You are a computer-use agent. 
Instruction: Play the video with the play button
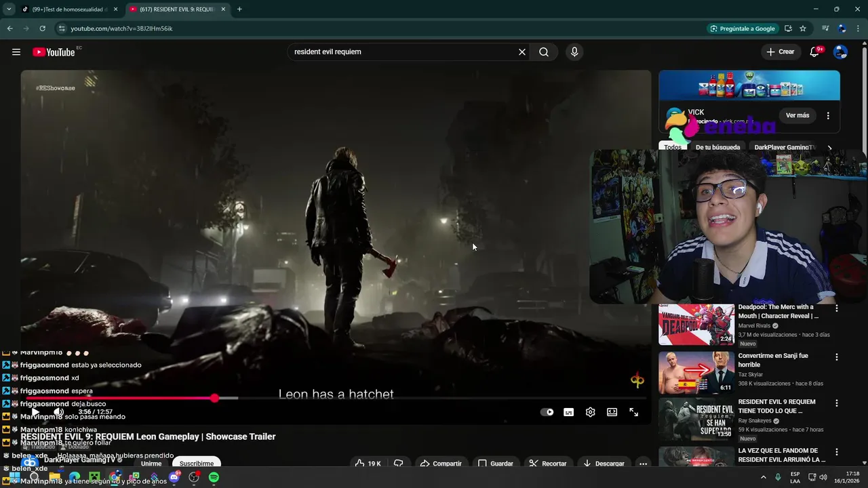pyautogui.click(x=35, y=412)
